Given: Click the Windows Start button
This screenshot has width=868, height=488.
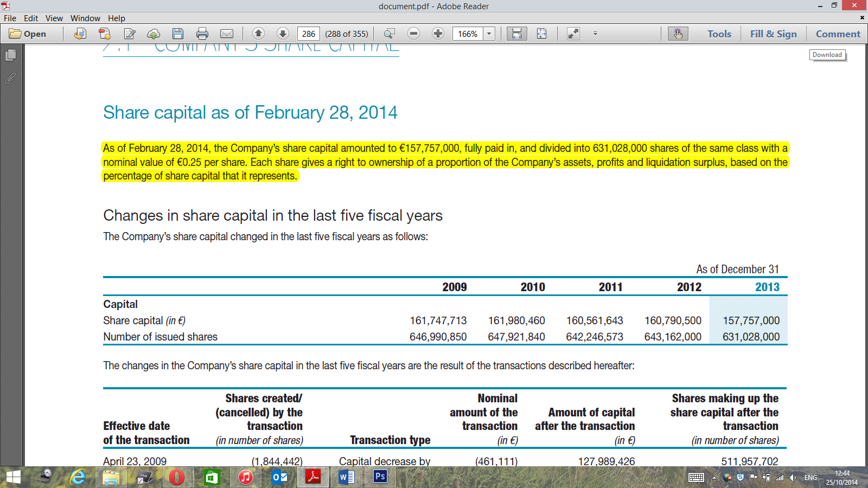Looking at the screenshot, I should pos(13,477).
